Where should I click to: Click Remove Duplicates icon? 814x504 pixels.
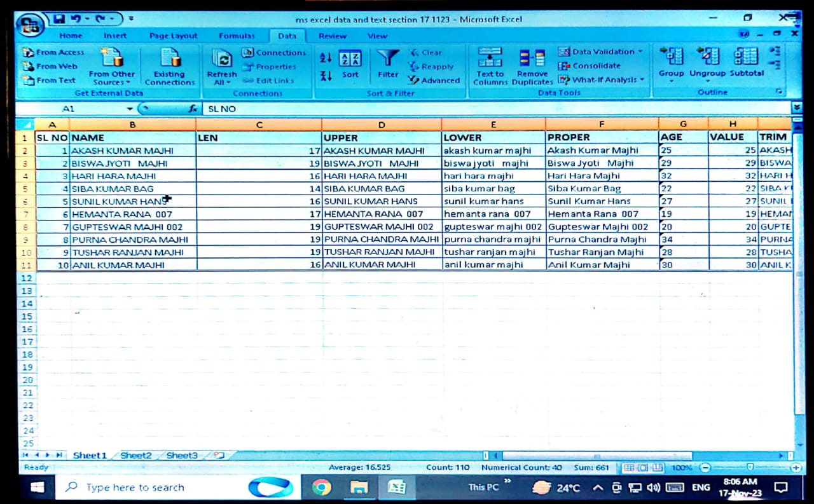(x=532, y=58)
